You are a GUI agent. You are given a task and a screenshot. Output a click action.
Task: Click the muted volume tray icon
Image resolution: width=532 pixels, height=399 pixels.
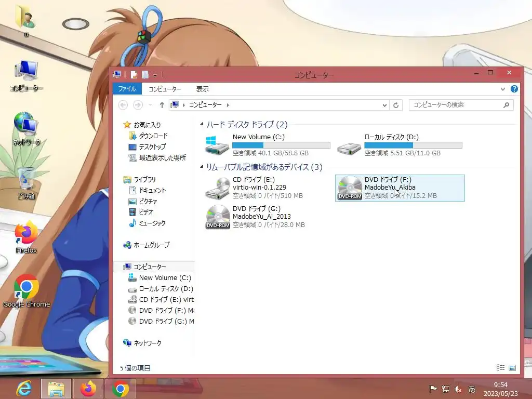pos(458,389)
